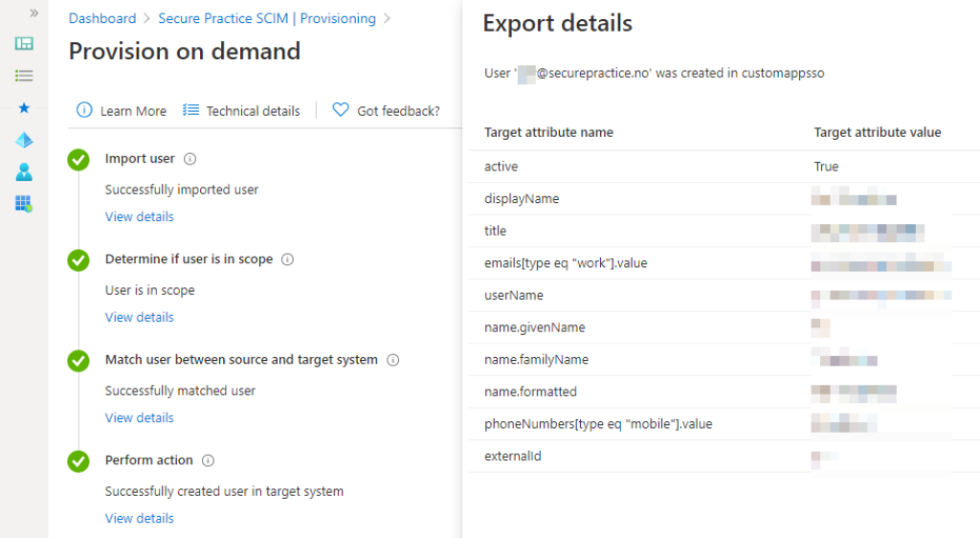Open the Dashboard icon in sidebar
Screen dimensions: 980x538
pos(24,43)
